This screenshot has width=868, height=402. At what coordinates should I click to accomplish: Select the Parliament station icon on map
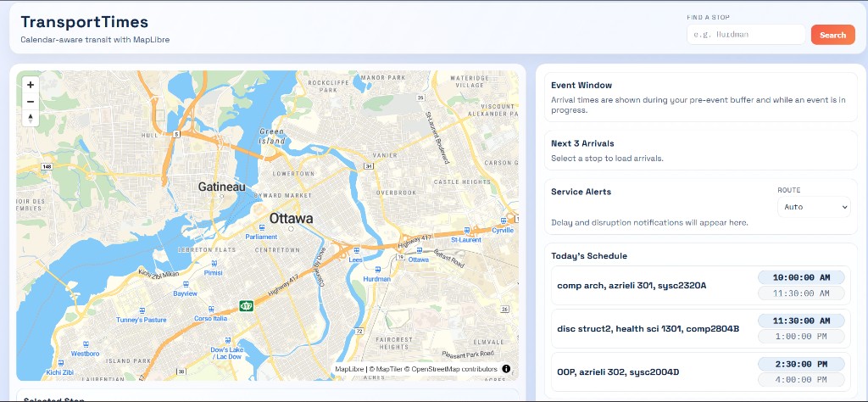[260, 228]
